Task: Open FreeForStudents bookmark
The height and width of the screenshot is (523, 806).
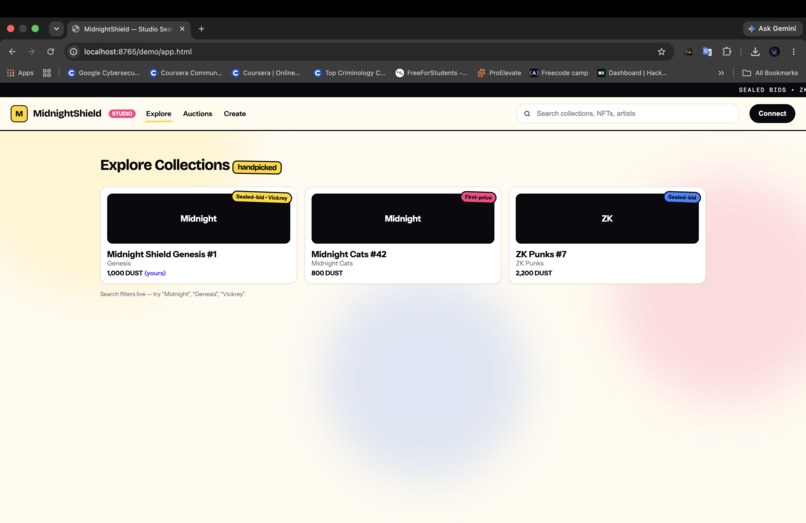Action: [432, 73]
